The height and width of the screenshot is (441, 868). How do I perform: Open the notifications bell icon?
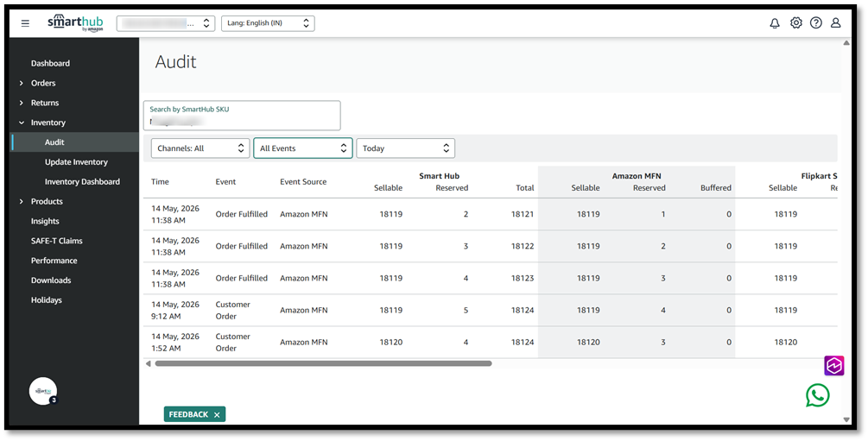click(x=775, y=23)
